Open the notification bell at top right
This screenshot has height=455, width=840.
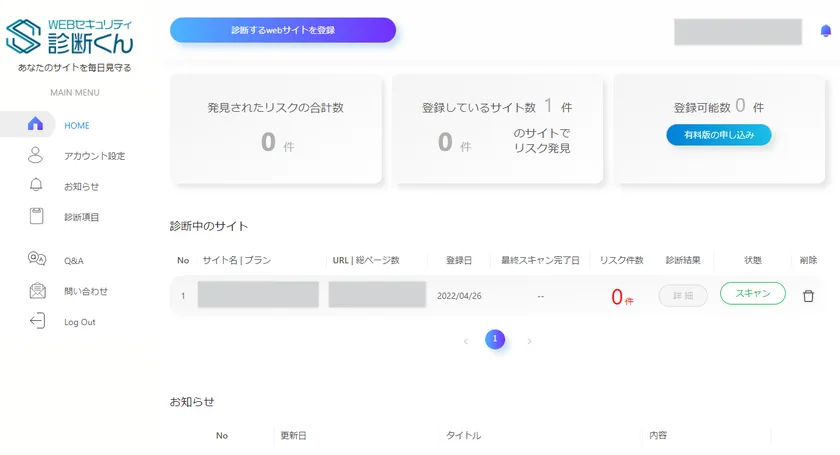[825, 31]
